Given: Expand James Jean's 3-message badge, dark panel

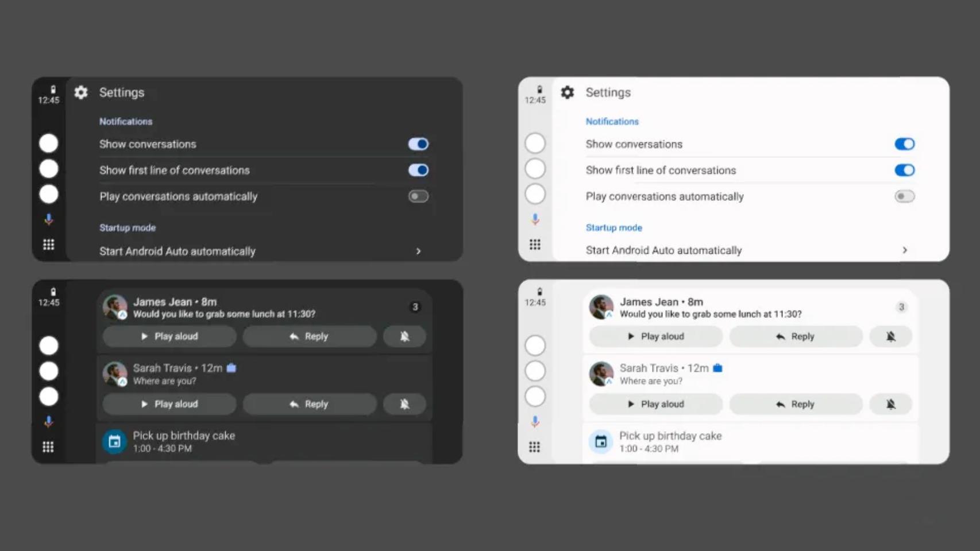Looking at the screenshot, I should 415,307.
